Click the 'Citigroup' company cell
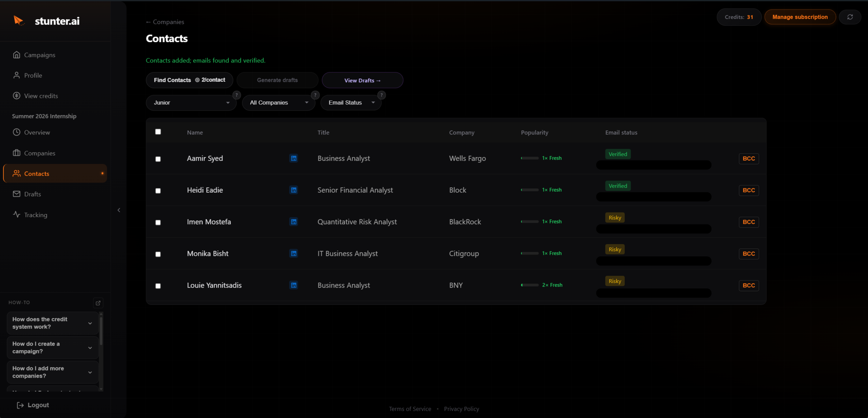Screen dimensions: 868x418 click(464, 254)
